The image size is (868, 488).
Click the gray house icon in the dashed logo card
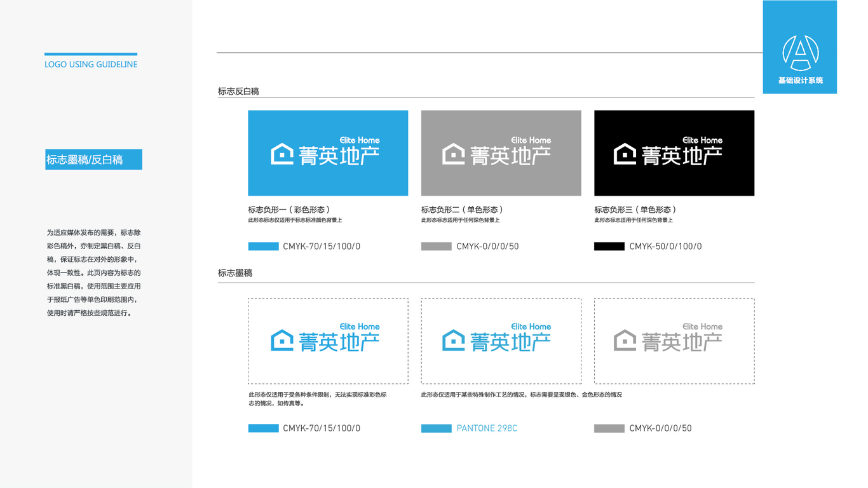pyautogui.click(x=625, y=341)
